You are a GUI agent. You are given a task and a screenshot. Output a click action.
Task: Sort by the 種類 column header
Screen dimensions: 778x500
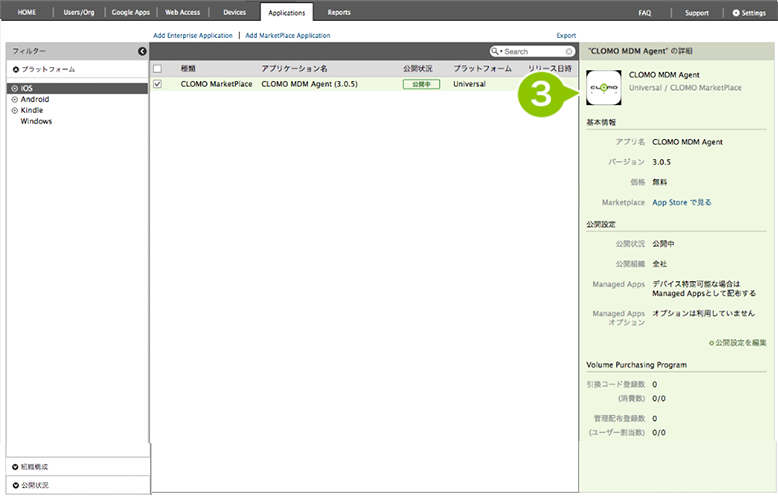coord(188,68)
